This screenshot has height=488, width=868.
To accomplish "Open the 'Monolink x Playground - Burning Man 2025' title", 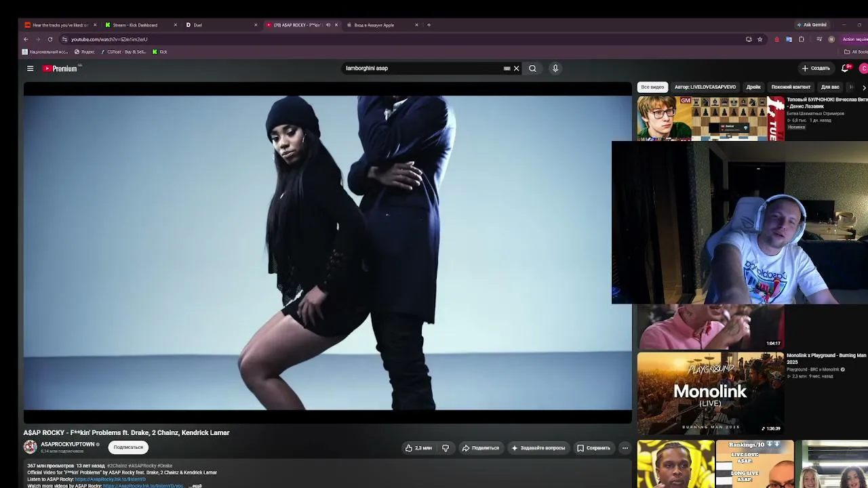I will click(x=826, y=359).
